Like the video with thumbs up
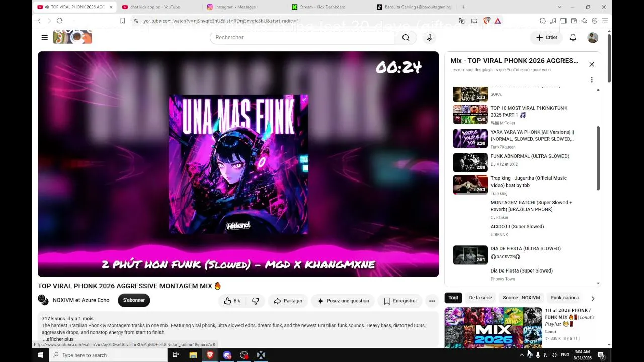 pyautogui.click(x=232, y=301)
